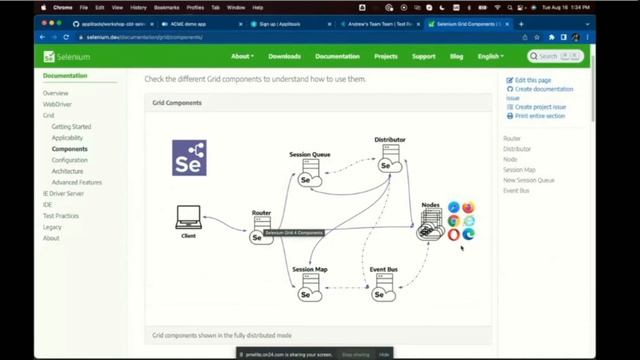Click the Chrome browser icon by Nodes
Image resolution: width=640 pixels, height=360 pixels.
coord(453,221)
